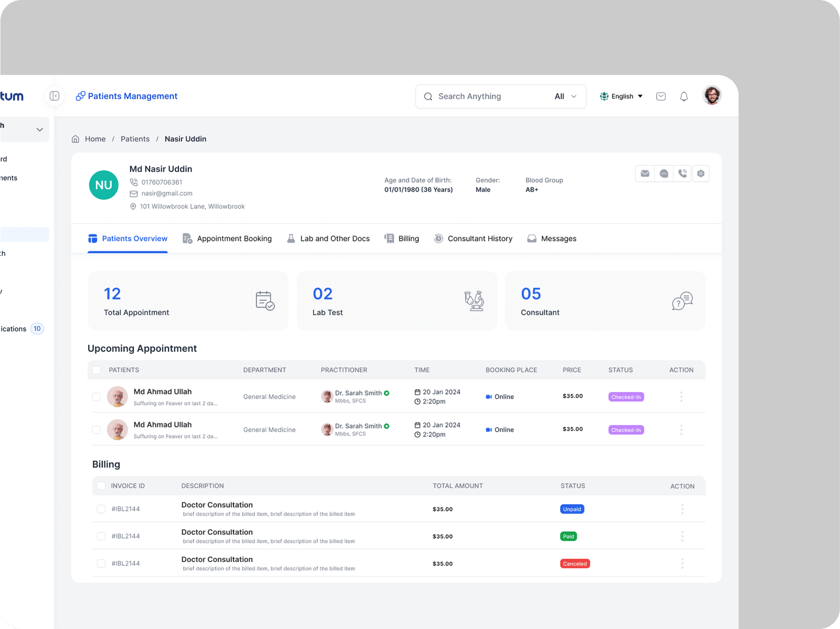Navigate to Patients breadcrumb link
The width and height of the screenshot is (840, 629).
[x=135, y=139]
